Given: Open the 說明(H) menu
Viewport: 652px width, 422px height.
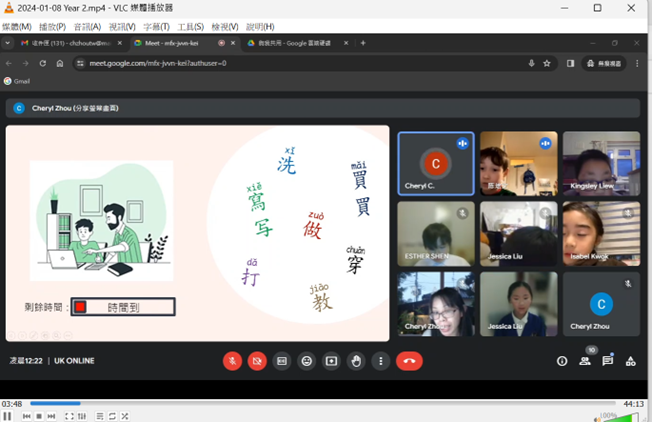Looking at the screenshot, I should pos(260,27).
